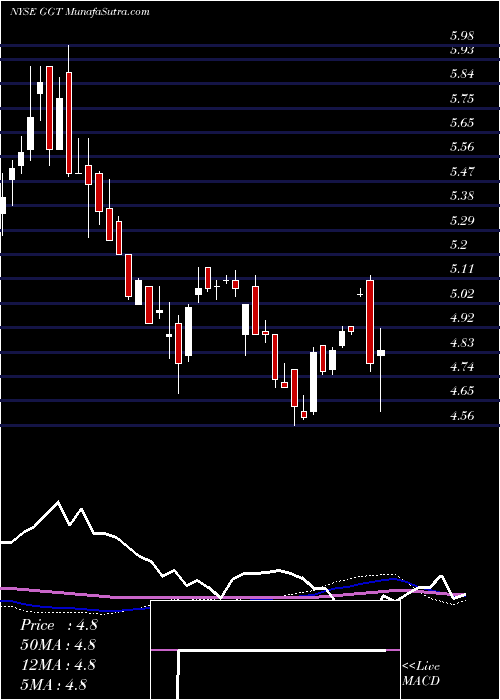The height and width of the screenshot is (700, 500).
Task: Click the Price : 4.8 readout
Action: 58,625
